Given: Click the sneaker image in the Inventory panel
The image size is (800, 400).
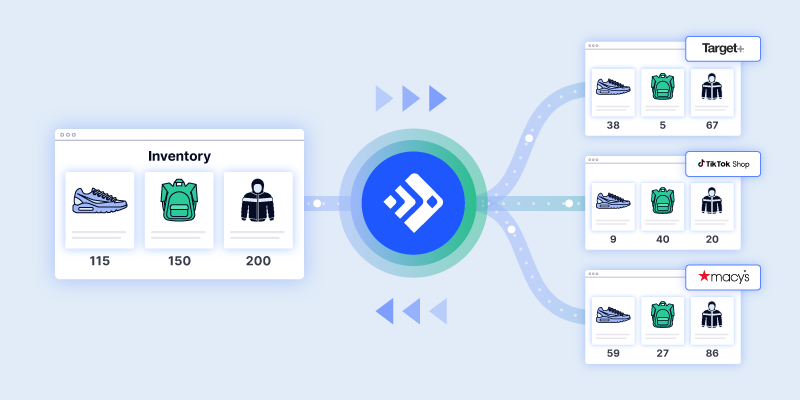Looking at the screenshot, I should 100,200.
